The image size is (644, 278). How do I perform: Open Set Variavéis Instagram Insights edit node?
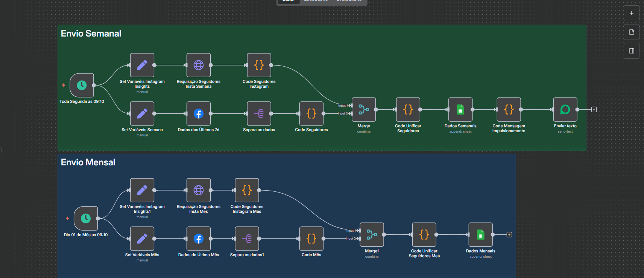(x=142, y=65)
